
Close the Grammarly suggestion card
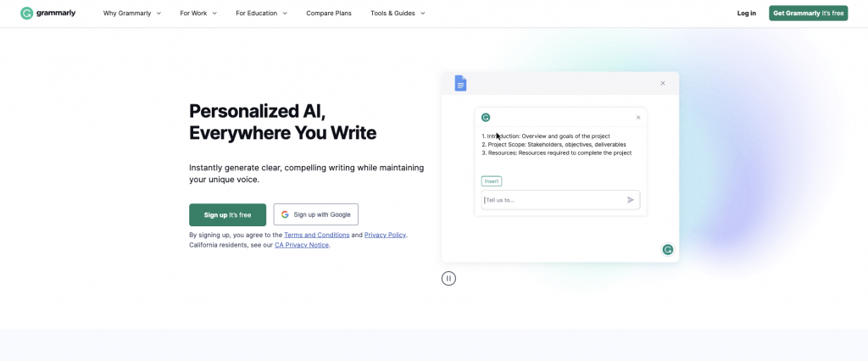click(638, 118)
